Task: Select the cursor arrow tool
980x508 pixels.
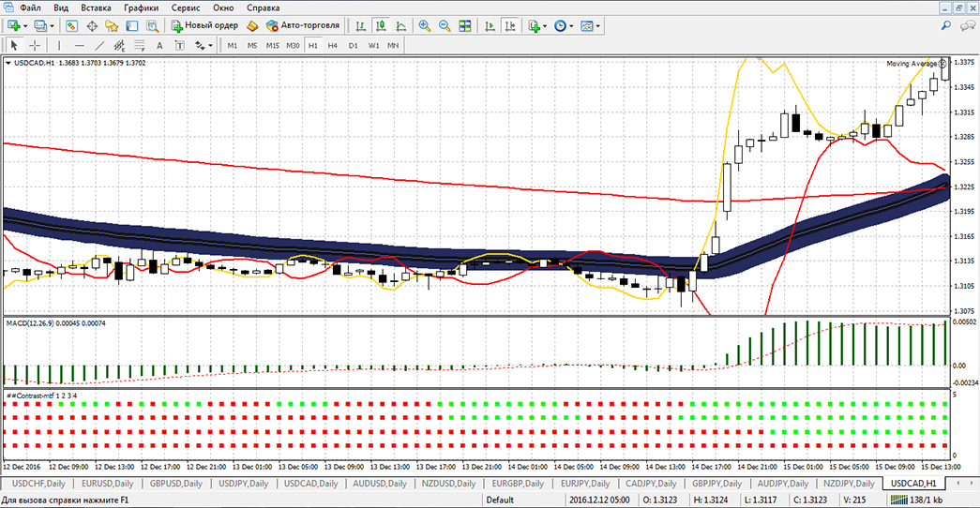Action: pos(14,45)
